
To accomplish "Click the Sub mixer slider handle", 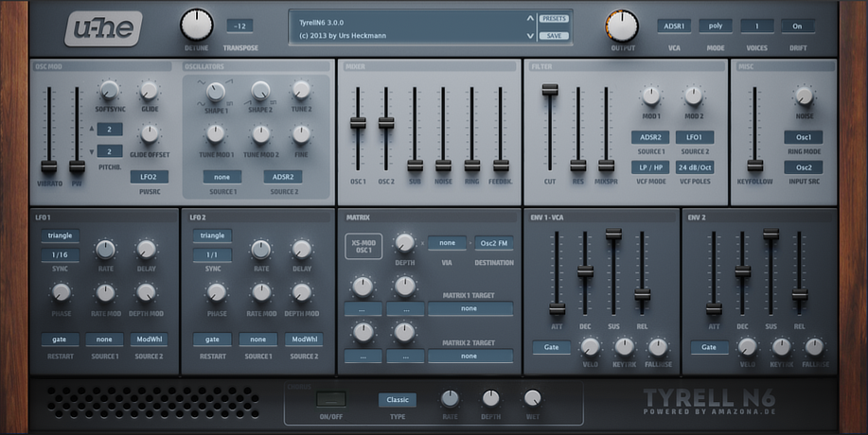I will point(415,165).
